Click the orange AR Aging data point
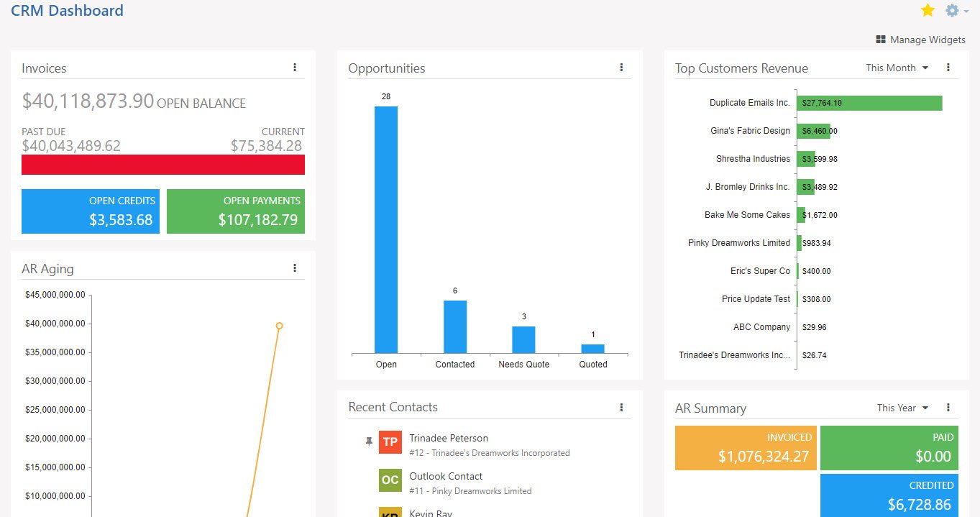Image resolution: width=980 pixels, height=517 pixels. [x=279, y=326]
